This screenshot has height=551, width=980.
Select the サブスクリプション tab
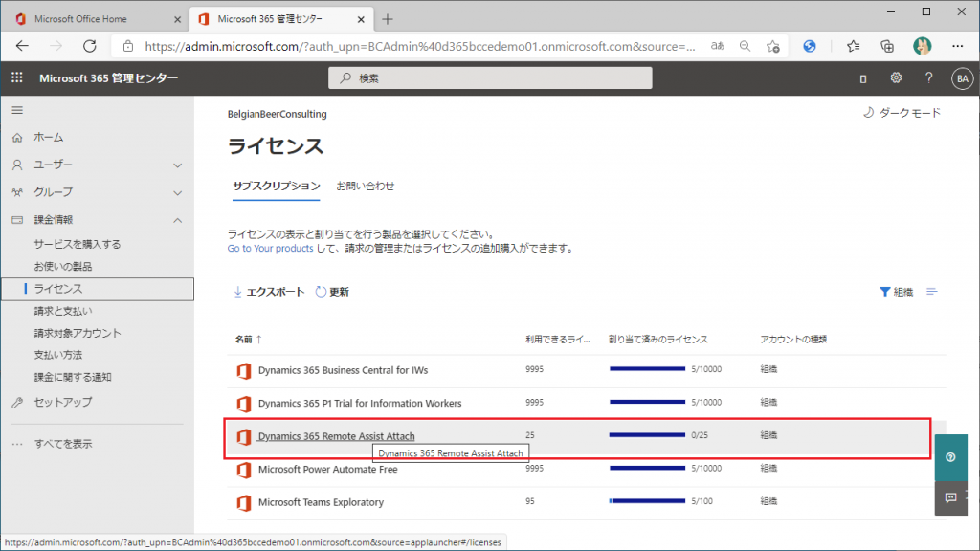click(277, 187)
